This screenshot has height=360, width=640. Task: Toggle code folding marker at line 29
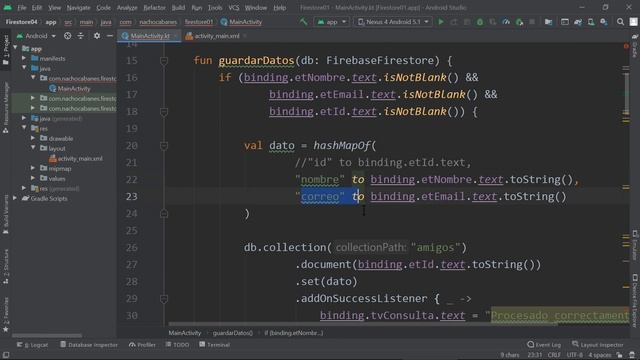pos(164,299)
